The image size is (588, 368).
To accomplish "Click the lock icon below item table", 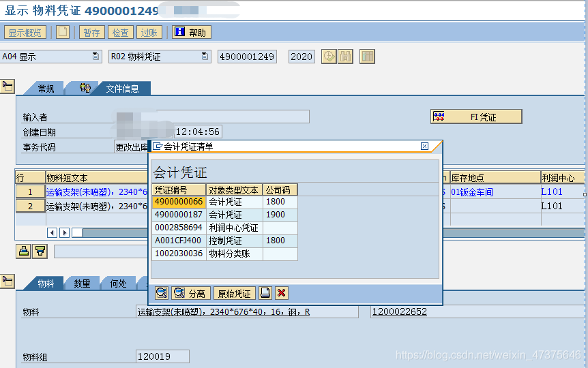I will (x=24, y=251).
